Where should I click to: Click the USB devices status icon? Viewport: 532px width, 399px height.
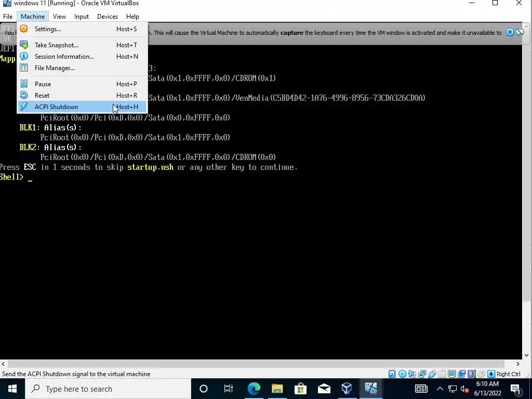click(432, 374)
